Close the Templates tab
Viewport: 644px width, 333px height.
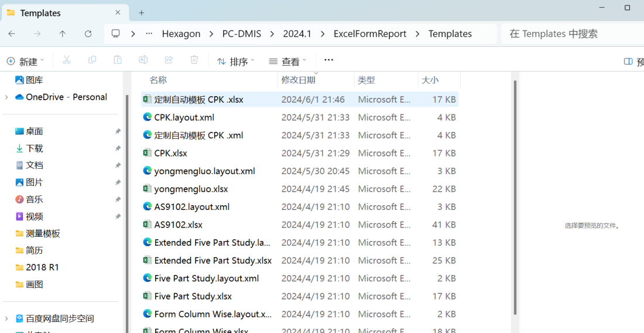point(118,13)
